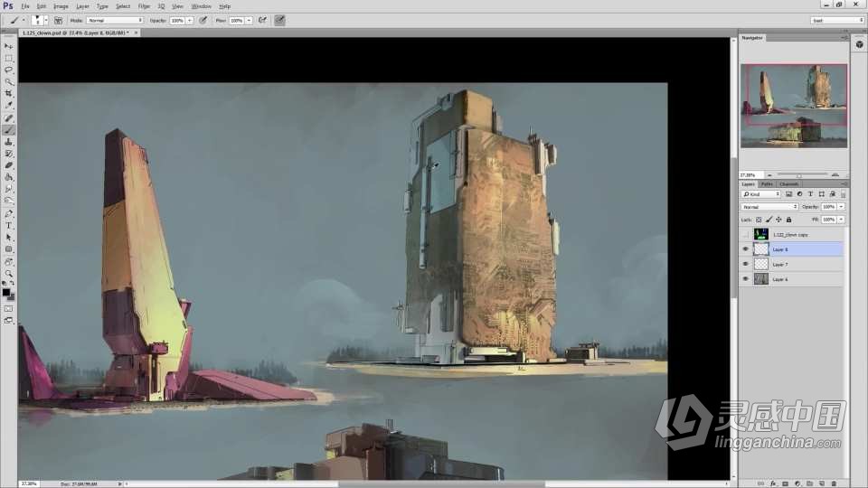868x488 pixels.
Task: Open brush Opacity slider dropdown arrow
Action: 189,21
